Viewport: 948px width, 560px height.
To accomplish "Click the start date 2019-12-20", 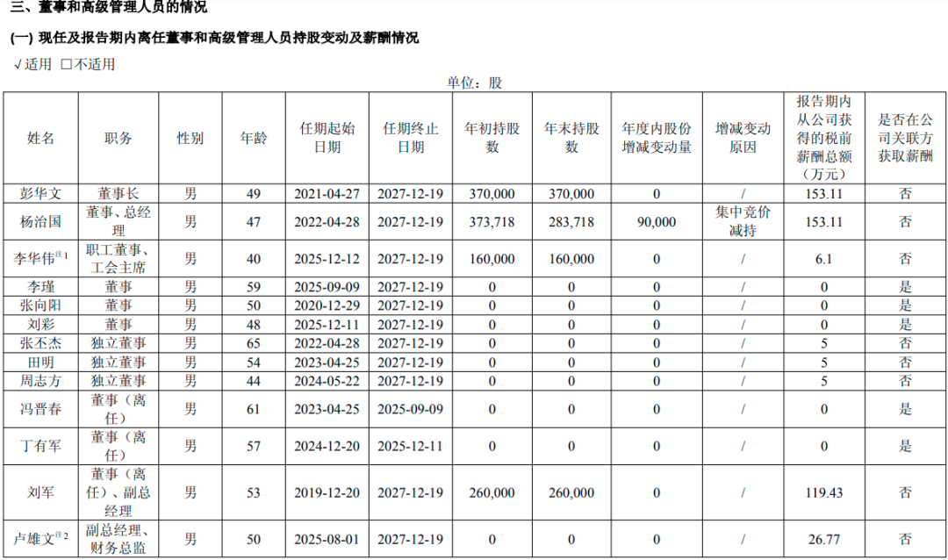I will 327,493.
